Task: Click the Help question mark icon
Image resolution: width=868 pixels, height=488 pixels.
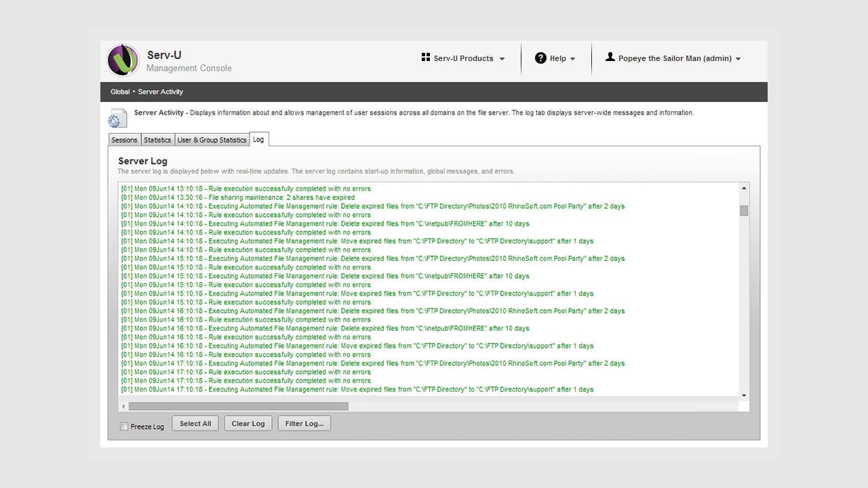Action: (540, 58)
